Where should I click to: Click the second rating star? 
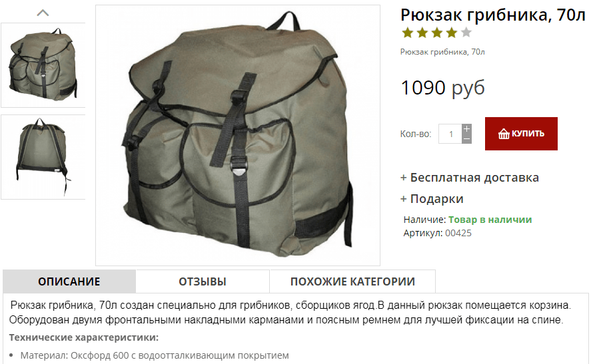coord(422,33)
